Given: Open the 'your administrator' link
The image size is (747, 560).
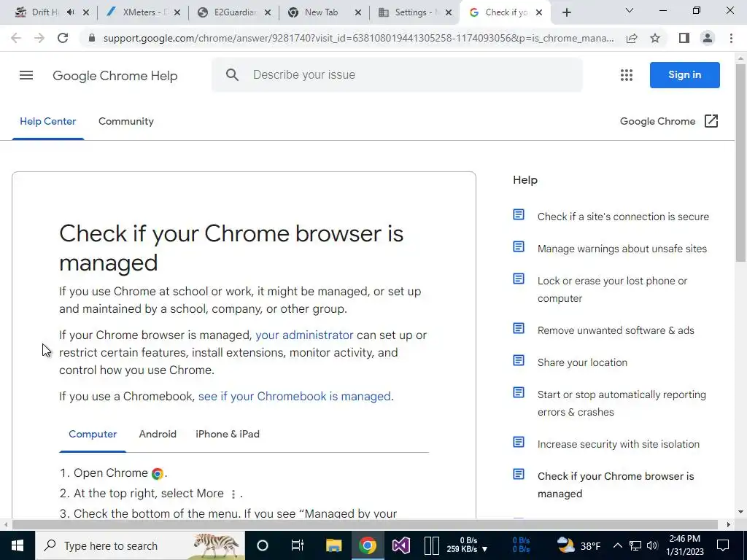Looking at the screenshot, I should pos(304,335).
